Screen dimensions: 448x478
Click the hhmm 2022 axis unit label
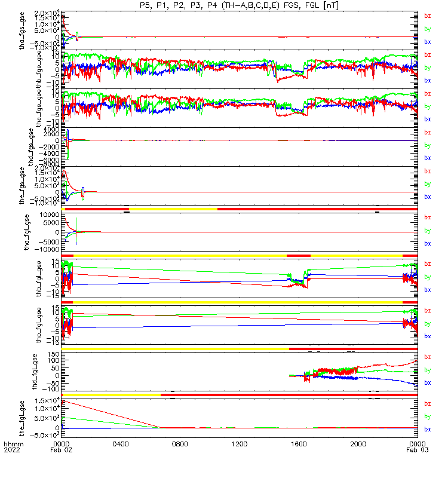tap(13, 447)
